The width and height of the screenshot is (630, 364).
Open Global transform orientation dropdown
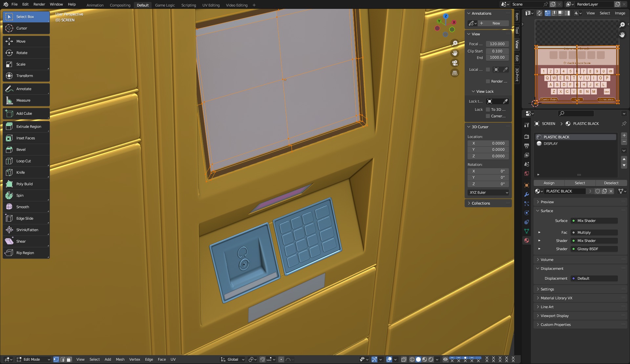click(233, 359)
